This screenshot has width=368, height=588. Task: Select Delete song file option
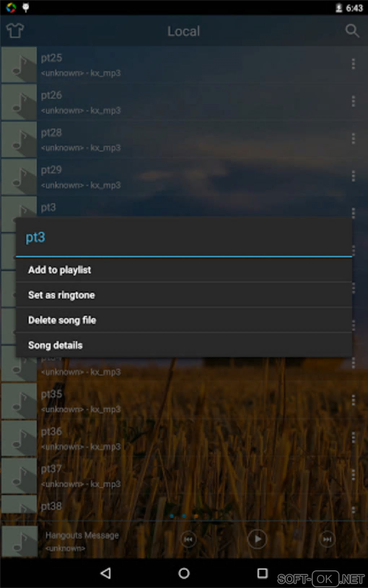click(x=184, y=320)
